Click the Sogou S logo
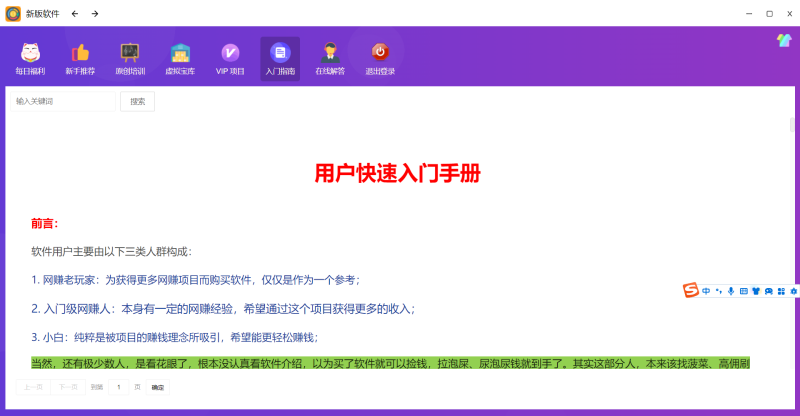 [x=690, y=290]
